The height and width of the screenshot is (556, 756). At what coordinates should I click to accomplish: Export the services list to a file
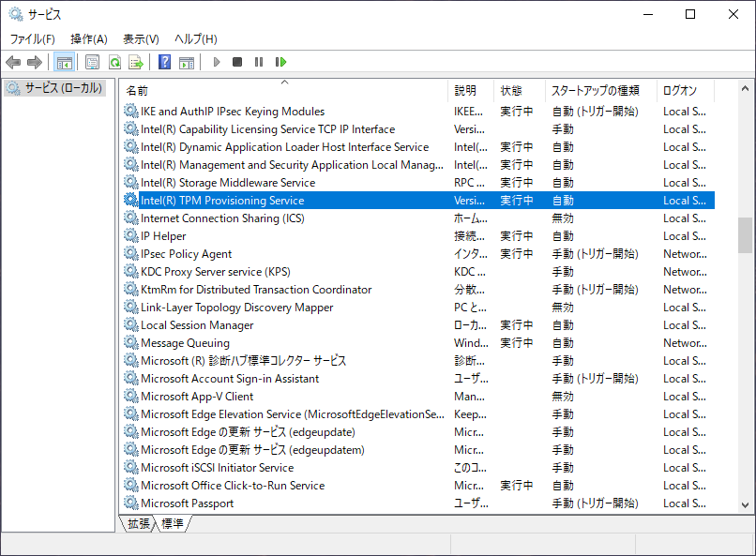point(136,62)
